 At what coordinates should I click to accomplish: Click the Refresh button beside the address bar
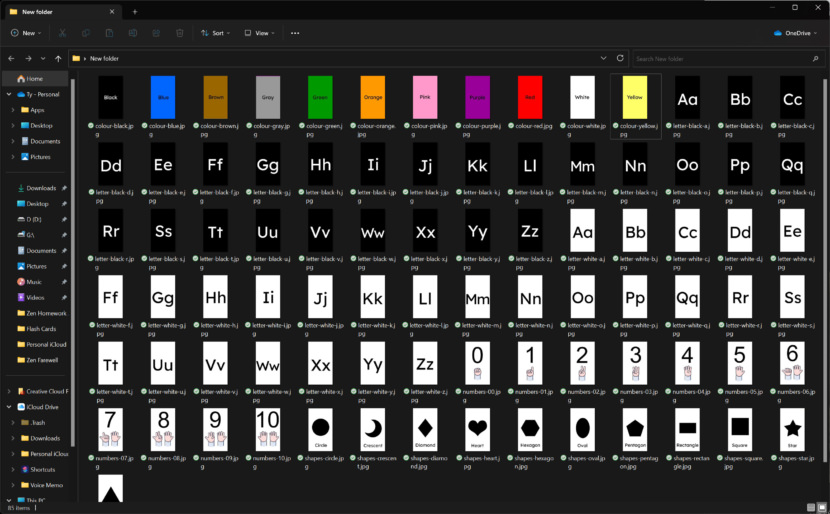tap(620, 59)
